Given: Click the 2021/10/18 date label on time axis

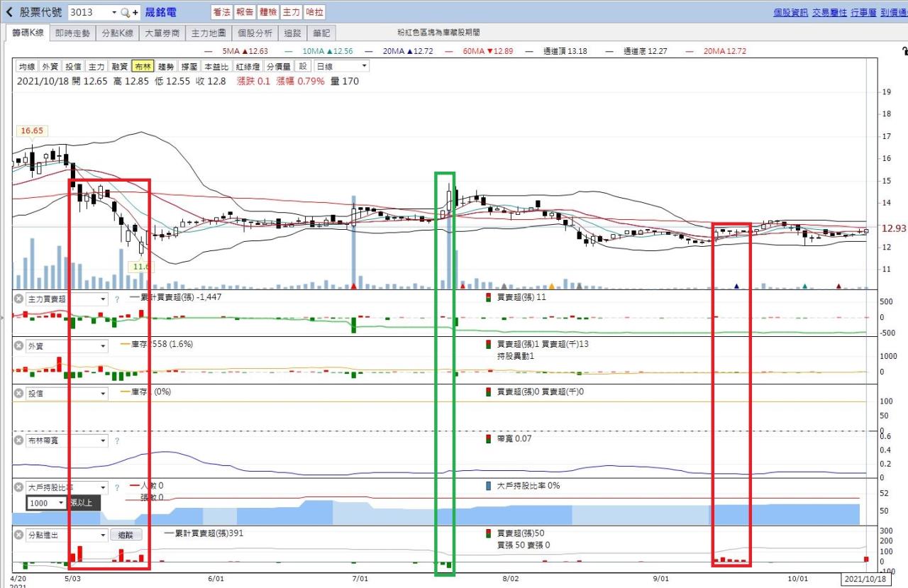Looking at the screenshot, I should point(865,579).
